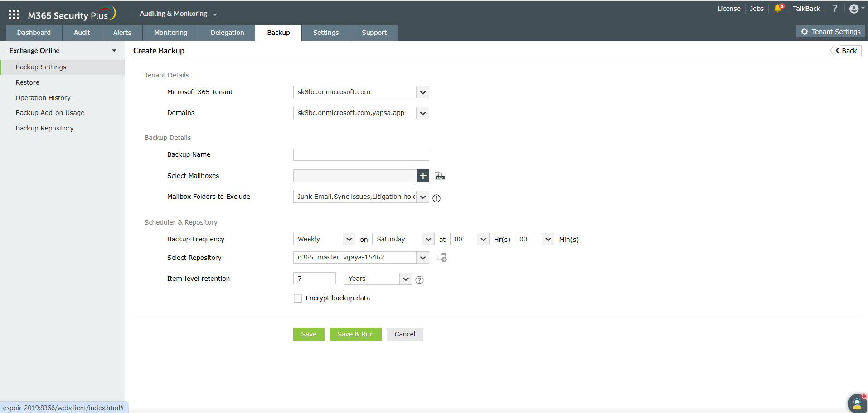Switch to the Dashboard tab
Screen dimensions: 868x413
pos(34,33)
